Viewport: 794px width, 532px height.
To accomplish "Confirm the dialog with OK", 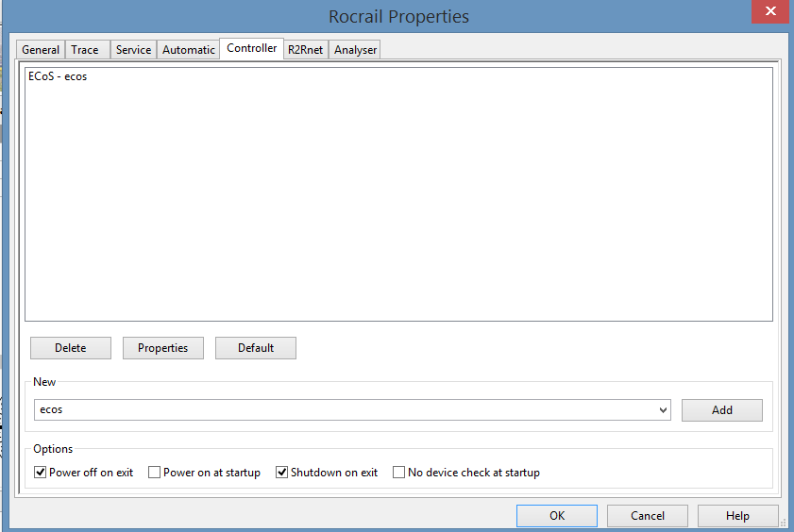I will 557,516.
